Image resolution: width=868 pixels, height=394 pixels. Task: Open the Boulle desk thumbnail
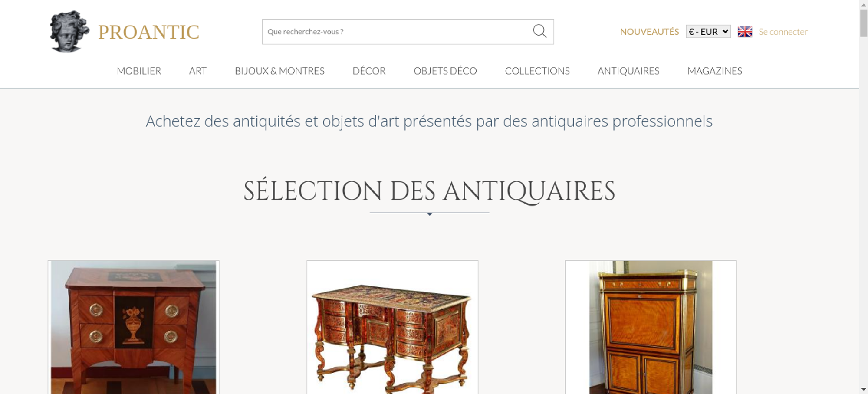(392, 327)
